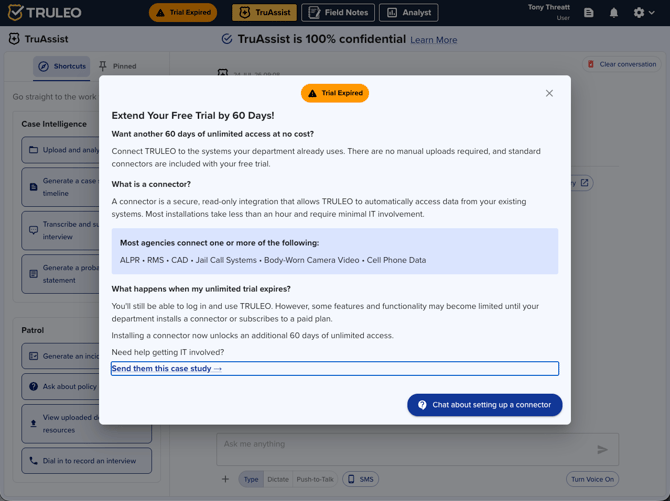Turn Voice On
670x501 pixels.
[x=592, y=479]
